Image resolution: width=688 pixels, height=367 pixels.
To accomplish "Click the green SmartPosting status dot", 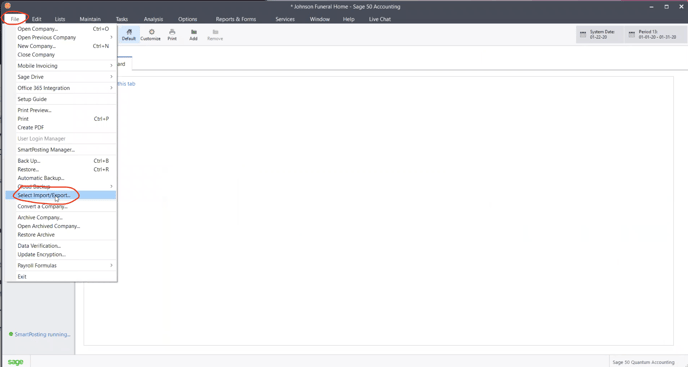I will (11, 334).
